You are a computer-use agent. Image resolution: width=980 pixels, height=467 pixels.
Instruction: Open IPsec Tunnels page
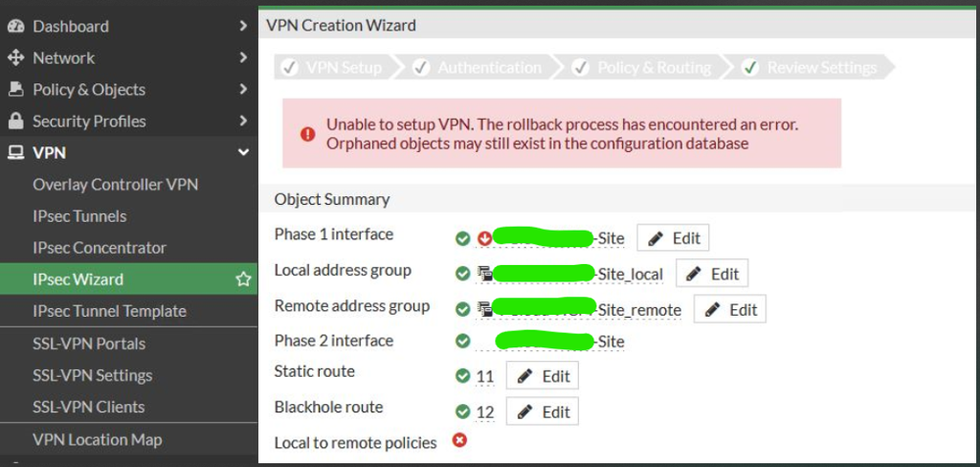coord(79,216)
